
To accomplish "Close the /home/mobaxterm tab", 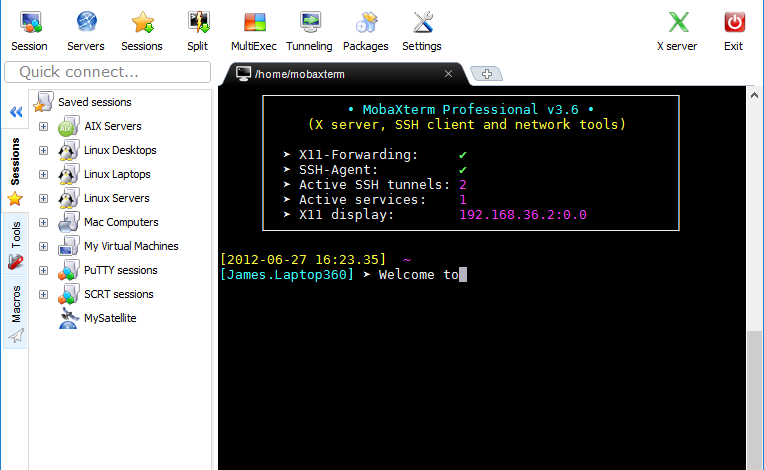I will pyautogui.click(x=448, y=74).
